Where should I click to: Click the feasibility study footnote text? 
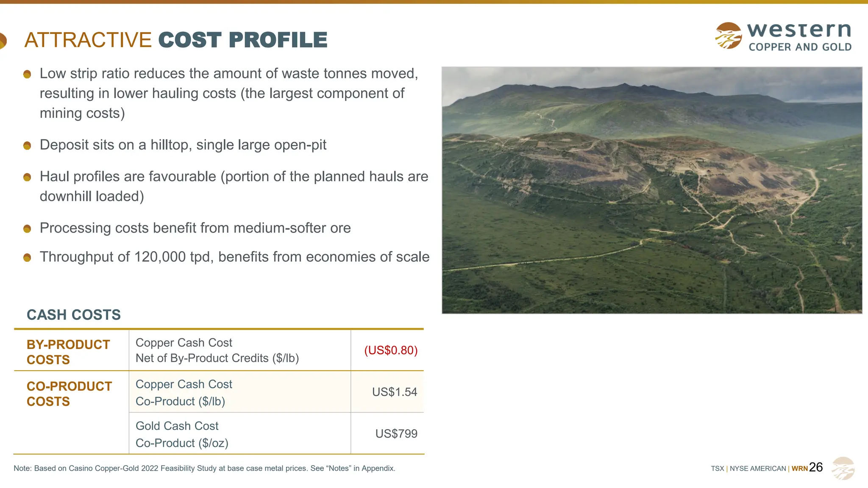coord(204,468)
